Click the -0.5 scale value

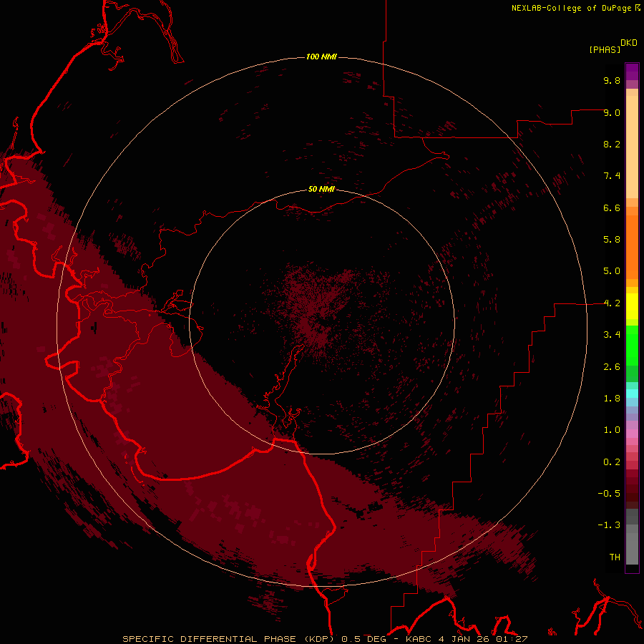(x=609, y=494)
